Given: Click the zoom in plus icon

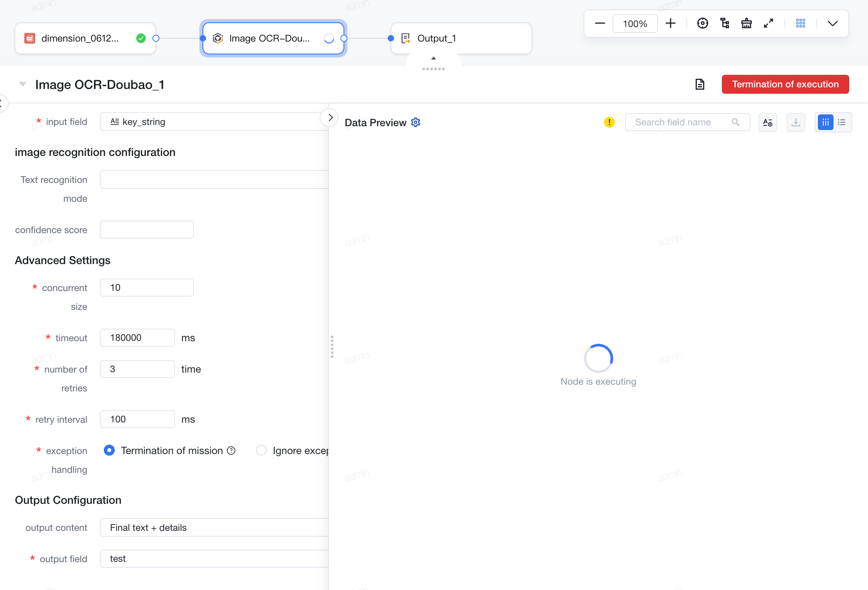Looking at the screenshot, I should pos(671,24).
